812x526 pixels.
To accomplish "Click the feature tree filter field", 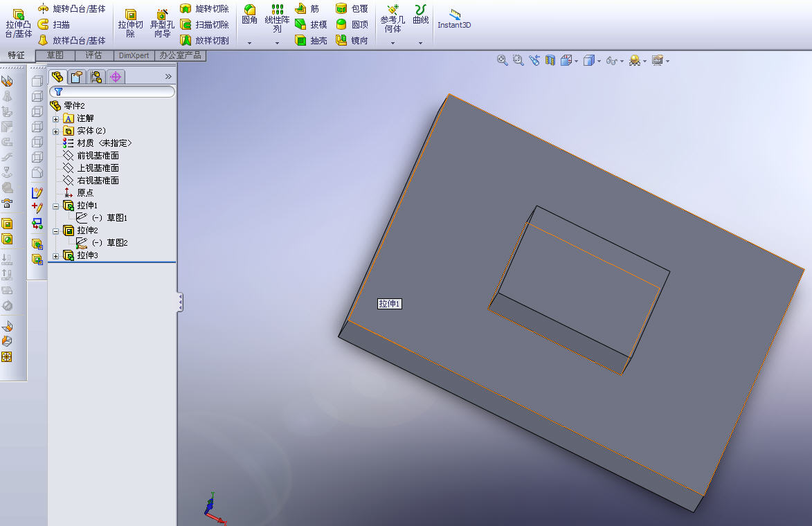I will coord(112,91).
